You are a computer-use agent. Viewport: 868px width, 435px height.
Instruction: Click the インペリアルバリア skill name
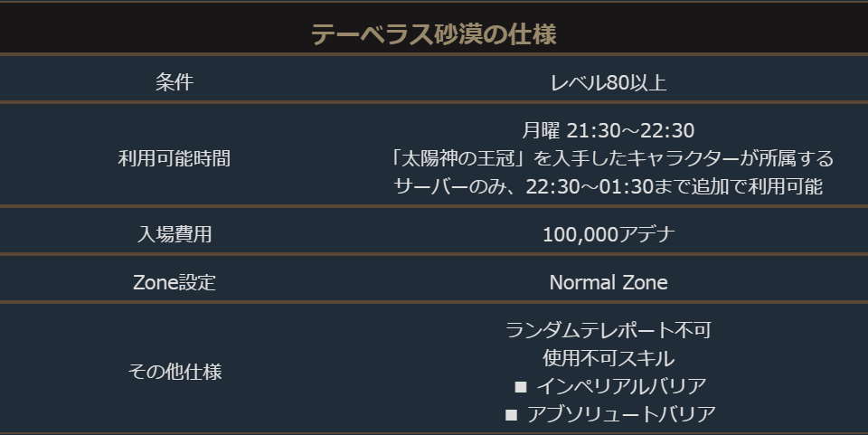pyautogui.click(x=621, y=386)
